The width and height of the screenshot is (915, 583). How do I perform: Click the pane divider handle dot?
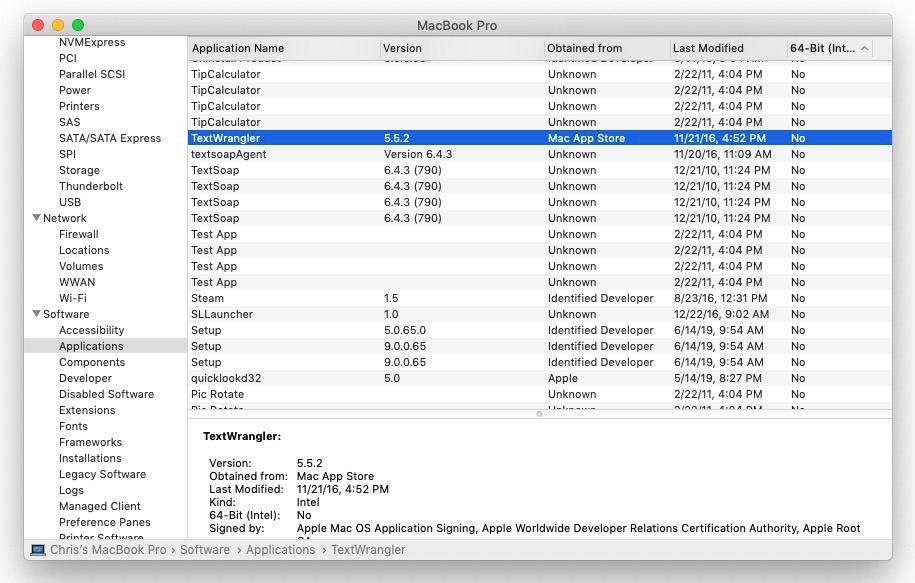tap(540, 413)
